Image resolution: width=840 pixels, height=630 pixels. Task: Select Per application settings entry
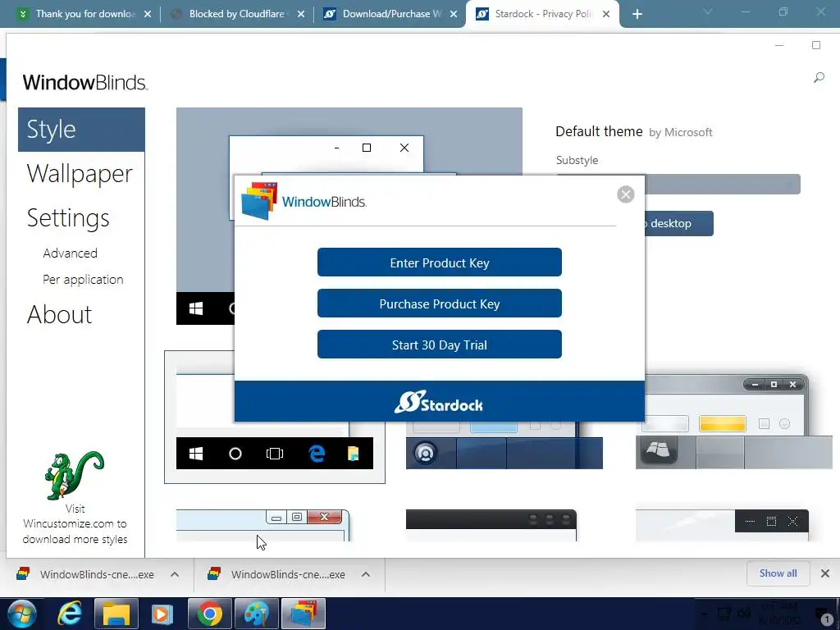point(83,279)
